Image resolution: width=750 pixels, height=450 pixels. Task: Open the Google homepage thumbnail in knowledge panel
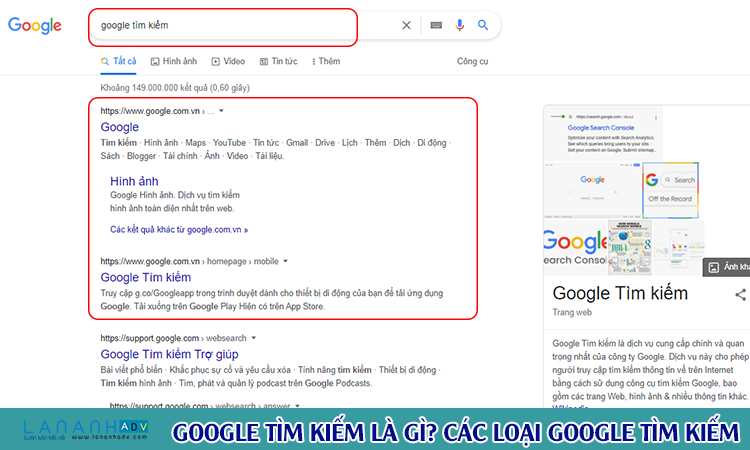click(x=592, y=190)
